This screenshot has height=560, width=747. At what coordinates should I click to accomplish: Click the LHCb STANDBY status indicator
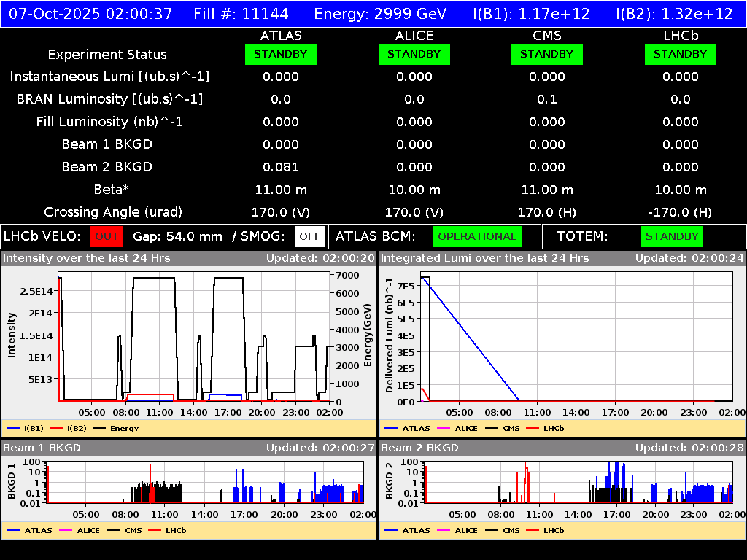pyautogui.click(x=680, y=54)
